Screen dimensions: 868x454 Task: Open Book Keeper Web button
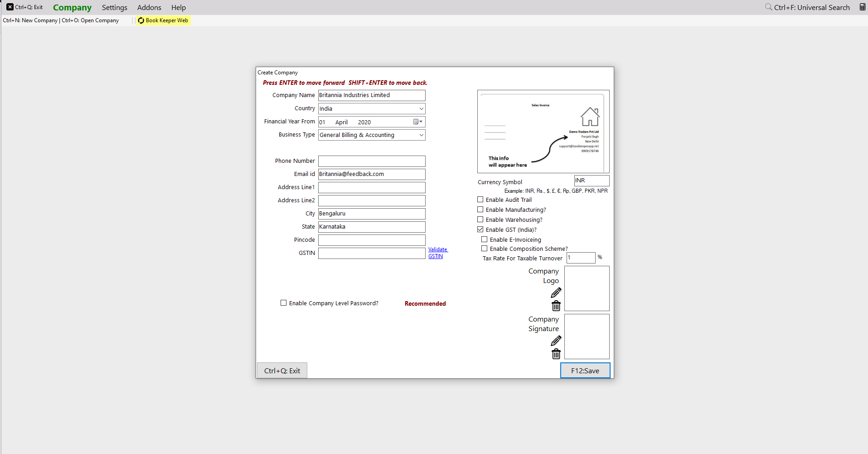click(163, 20)
